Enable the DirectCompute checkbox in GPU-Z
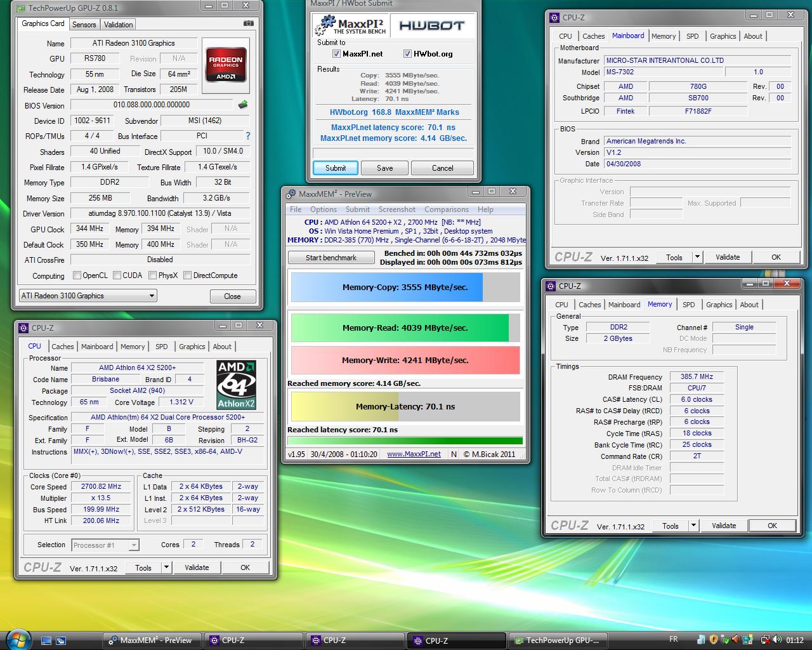Image resolution: width=812 pixels, height=650 pixels. 187,275
